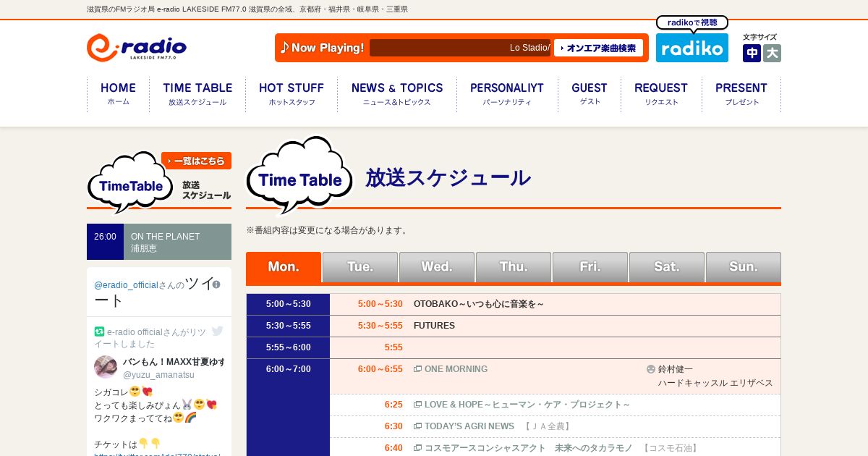868x456 pixels.
Task: Open the REQUEST menu item
Action: (661, 94)
